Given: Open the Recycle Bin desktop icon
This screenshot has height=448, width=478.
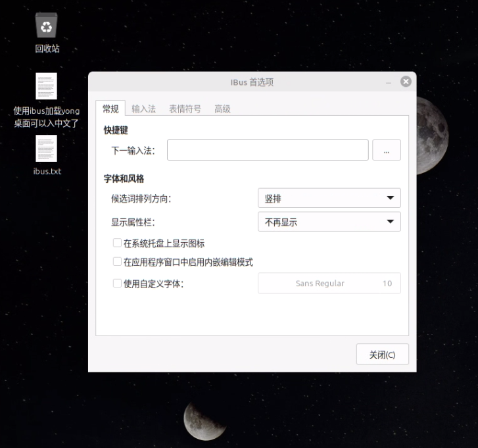Looking at the screenshot, I should click(x=46, y=25).
